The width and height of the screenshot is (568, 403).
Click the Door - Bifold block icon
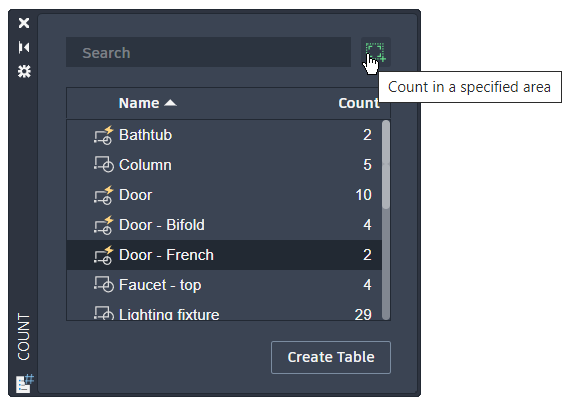pyautogui.click(x=104, y=225)
